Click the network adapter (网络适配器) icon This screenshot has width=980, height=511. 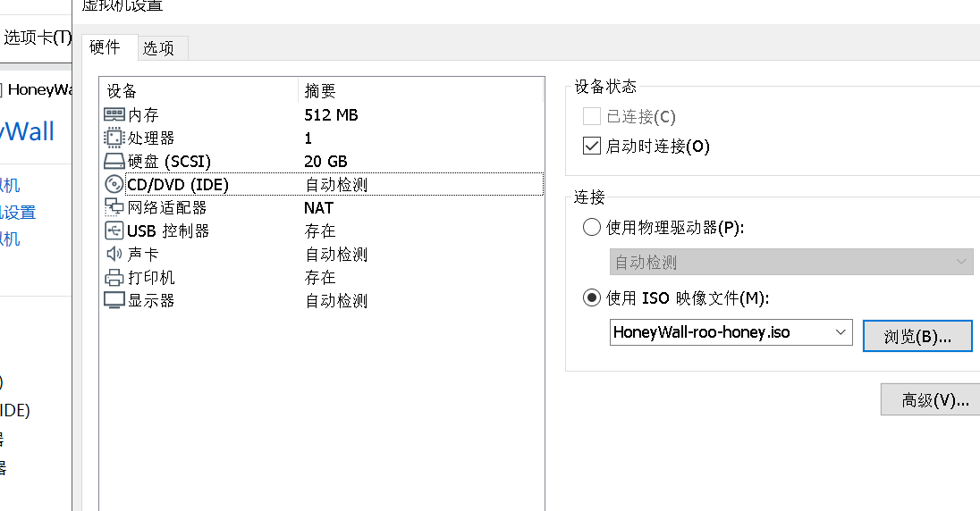(x=114, y=208)
